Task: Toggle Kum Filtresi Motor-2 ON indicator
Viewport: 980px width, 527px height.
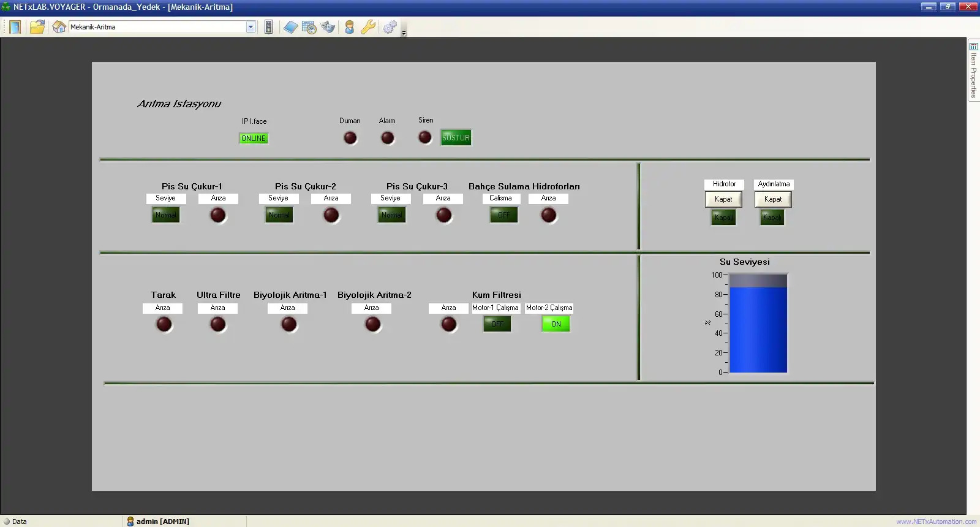Action: click(556, 324)
